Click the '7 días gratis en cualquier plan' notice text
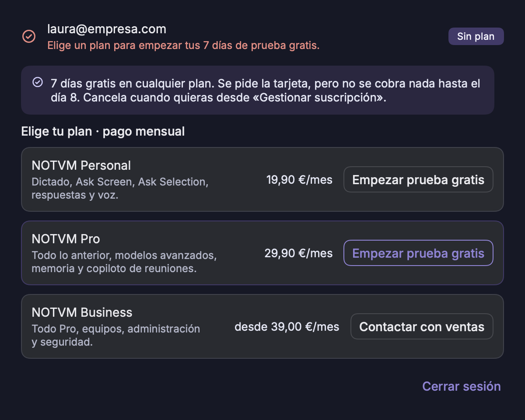This screenshot has width=525, height=420. tap(266, 90)
